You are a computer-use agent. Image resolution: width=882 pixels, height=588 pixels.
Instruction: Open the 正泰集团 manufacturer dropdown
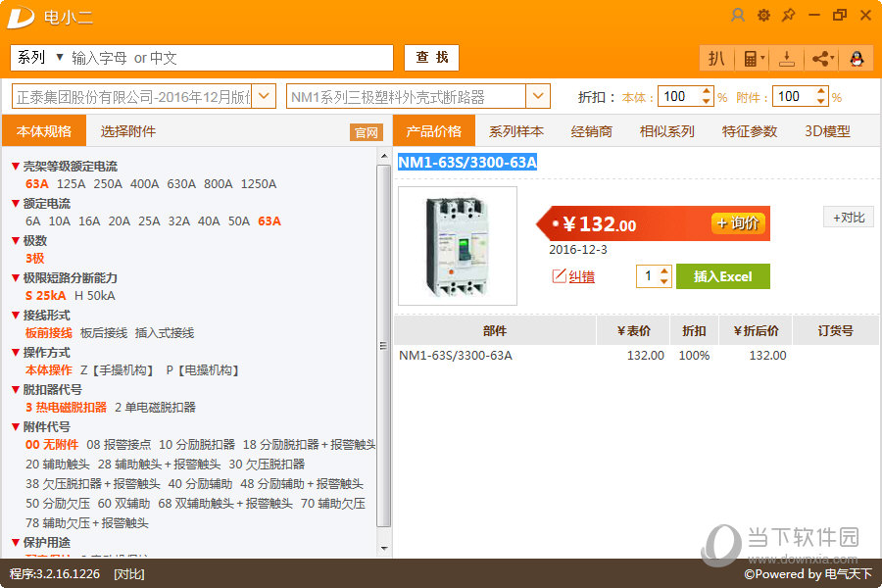click(264, 96)
